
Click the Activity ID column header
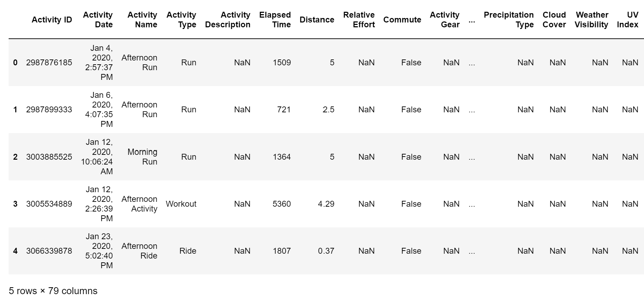52,20
